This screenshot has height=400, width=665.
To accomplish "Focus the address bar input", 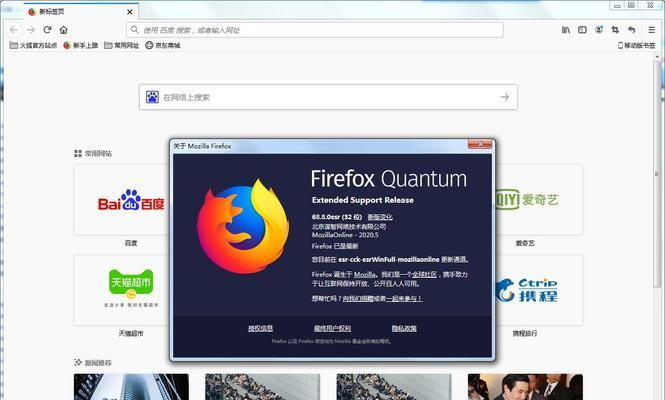I will click(x=315, y=30).
